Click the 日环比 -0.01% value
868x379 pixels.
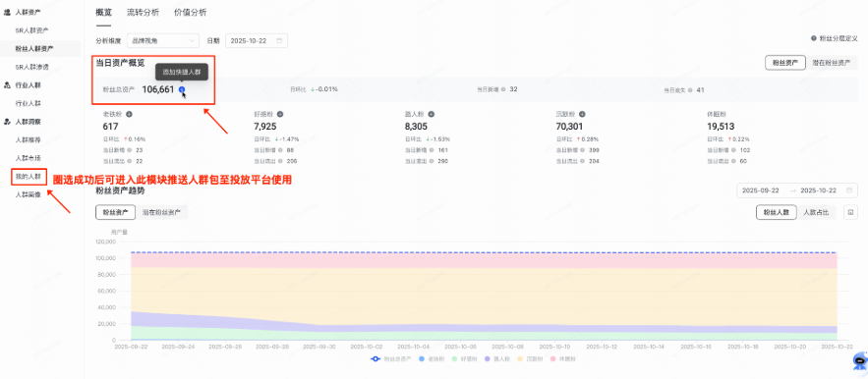click(x=326, y=89)
